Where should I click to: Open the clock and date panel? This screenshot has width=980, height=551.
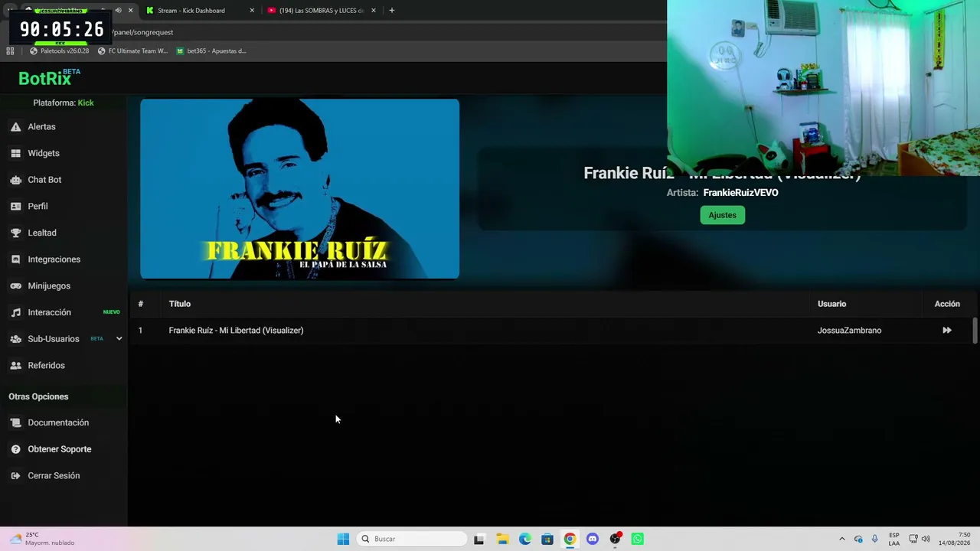(x=954, y=540)
